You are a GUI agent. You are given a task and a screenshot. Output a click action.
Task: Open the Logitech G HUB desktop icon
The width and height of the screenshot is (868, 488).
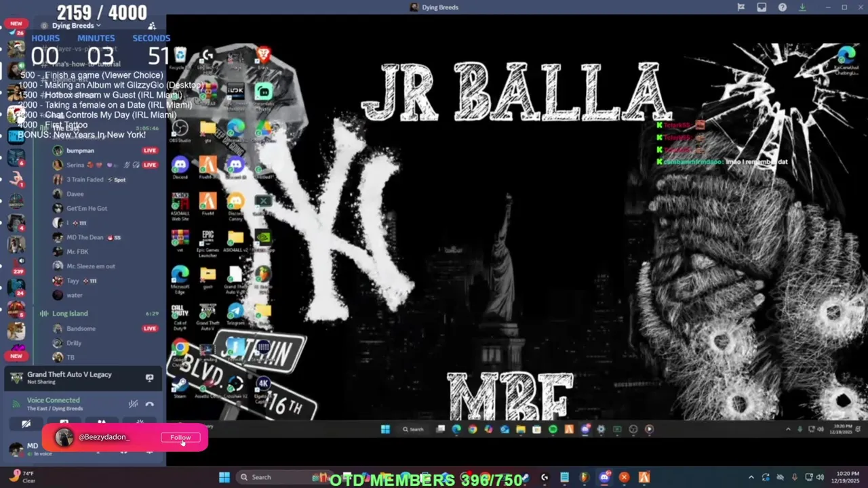208,60
